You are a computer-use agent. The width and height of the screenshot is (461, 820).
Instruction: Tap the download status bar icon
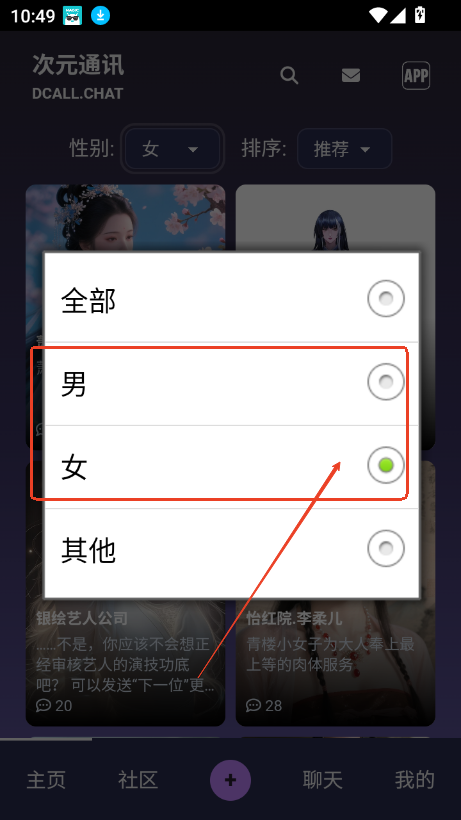pos(100,16)
